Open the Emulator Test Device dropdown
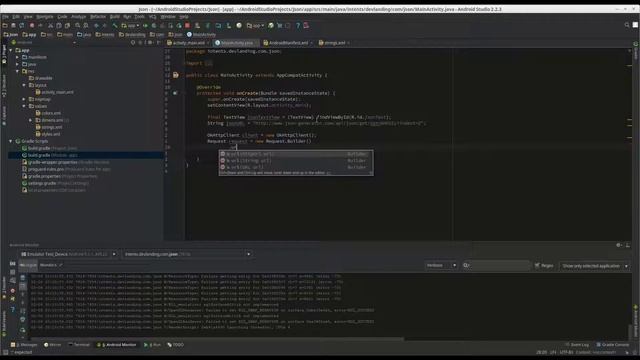 coord(69,254)
